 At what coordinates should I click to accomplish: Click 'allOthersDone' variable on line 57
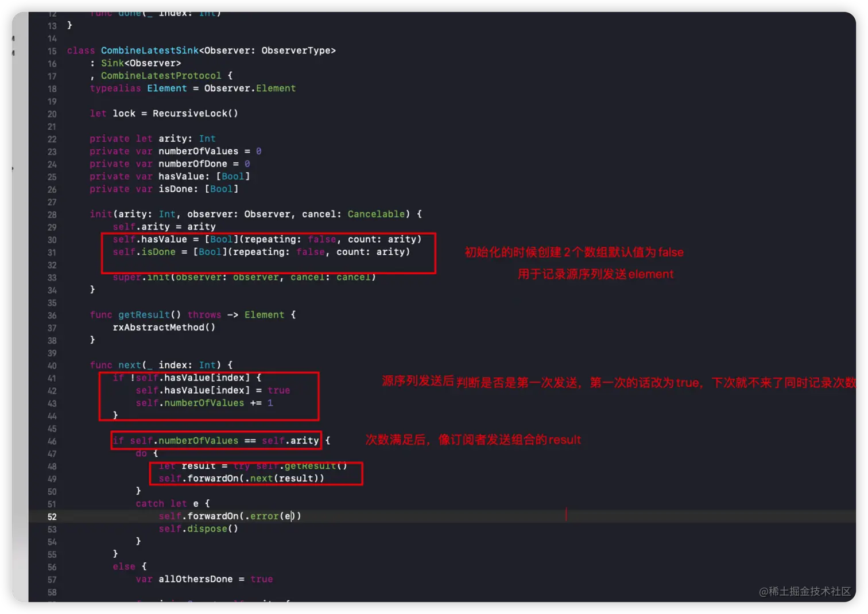[196, 580]
